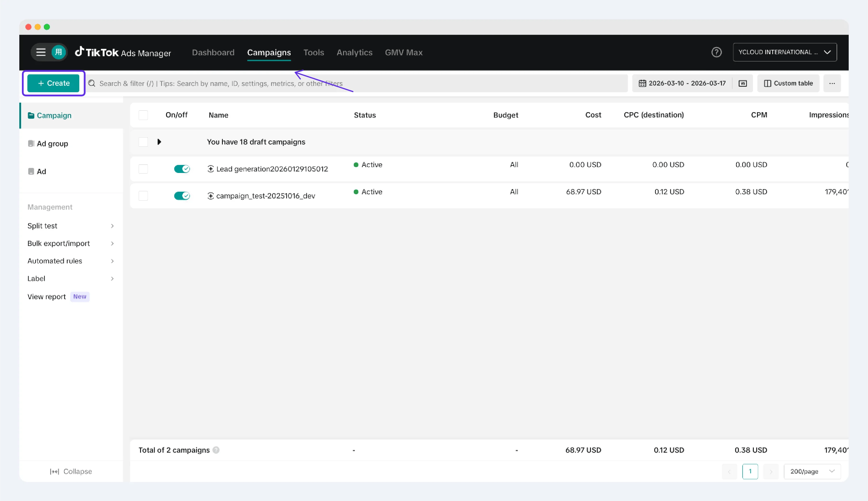The height and width of the screenshot is (501, 868).
Task: Click the Active status of Lead generation campaign
Action: pos(368,165)
